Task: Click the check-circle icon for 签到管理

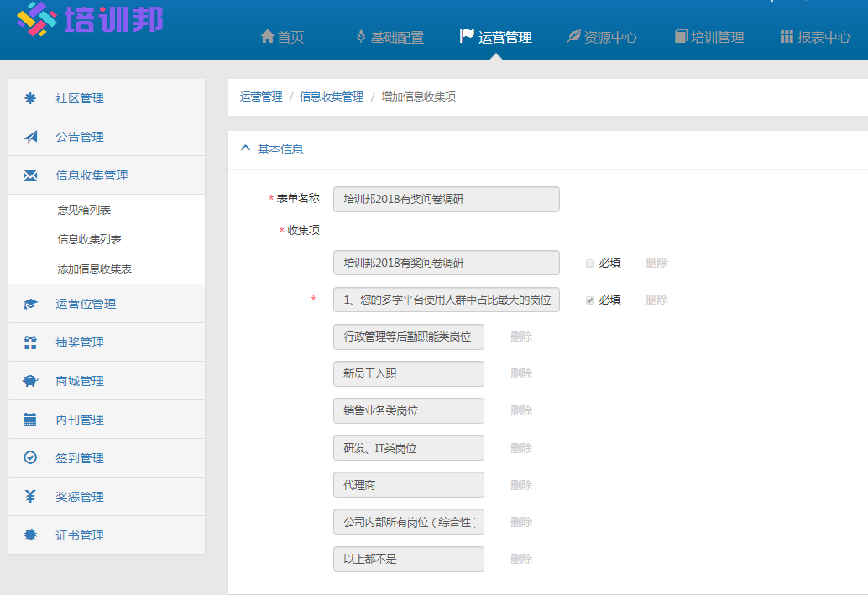Action: coord(30,457)
